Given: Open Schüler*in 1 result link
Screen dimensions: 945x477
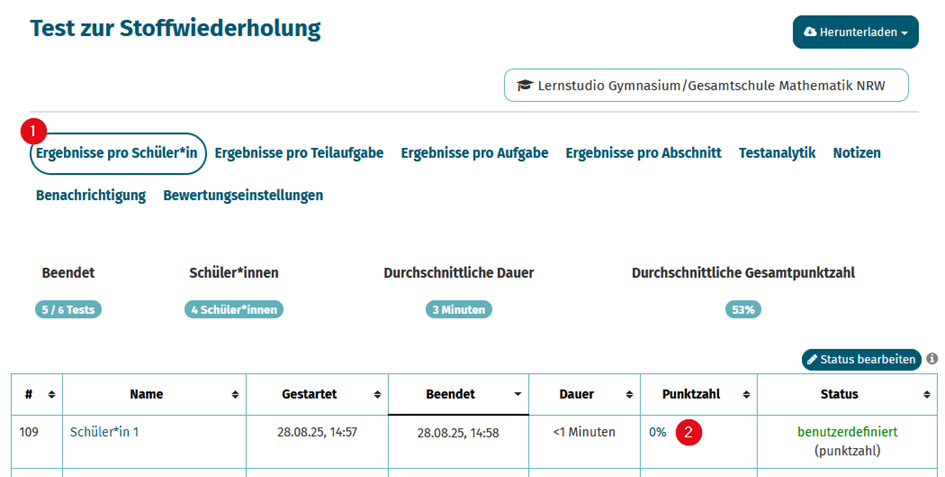Looking at the screenshot, I should pyautogui.click(x=104, y=432).
